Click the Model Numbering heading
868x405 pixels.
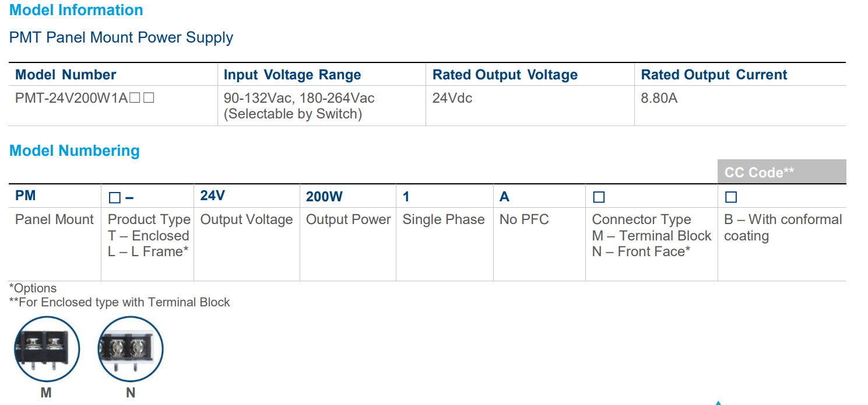(x=75, y=151)
